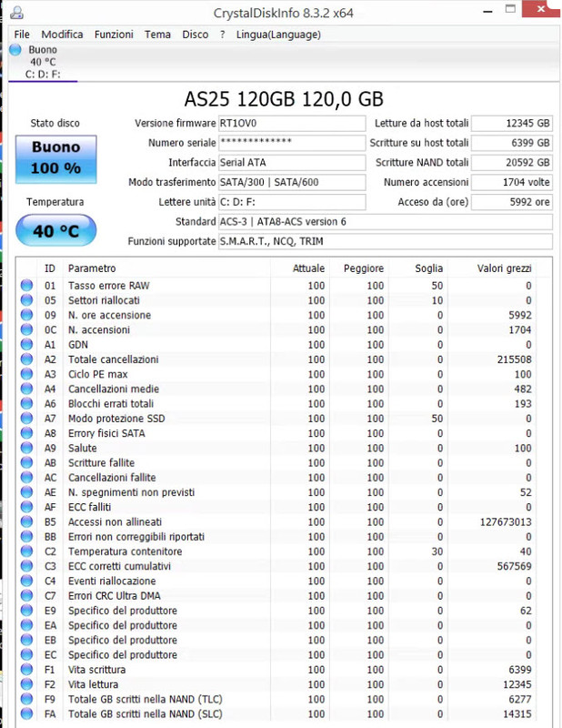This screenshot has width=562, height=728.
Task: Open the Lingua(Language) menu
Action: tap(278, 35)
